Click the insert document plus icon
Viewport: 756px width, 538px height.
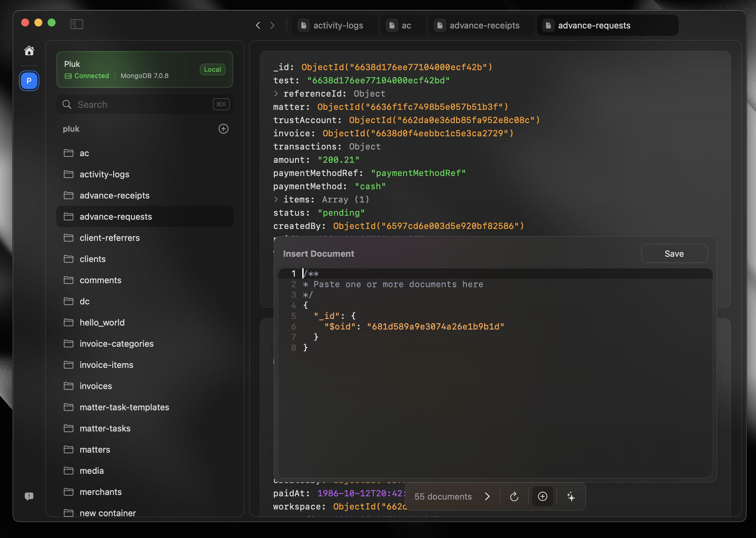[542, 497]
